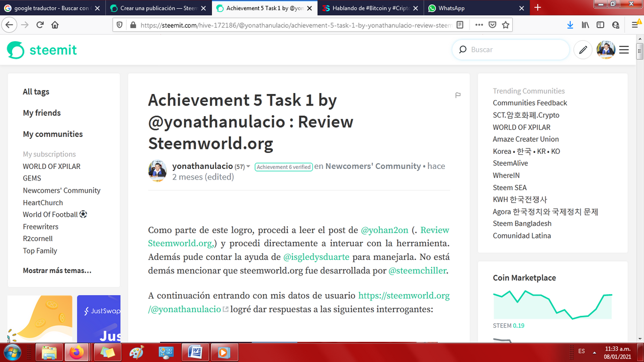Open Firefox hamburger menu
This screenshot has height=362, width=644.
634,25
